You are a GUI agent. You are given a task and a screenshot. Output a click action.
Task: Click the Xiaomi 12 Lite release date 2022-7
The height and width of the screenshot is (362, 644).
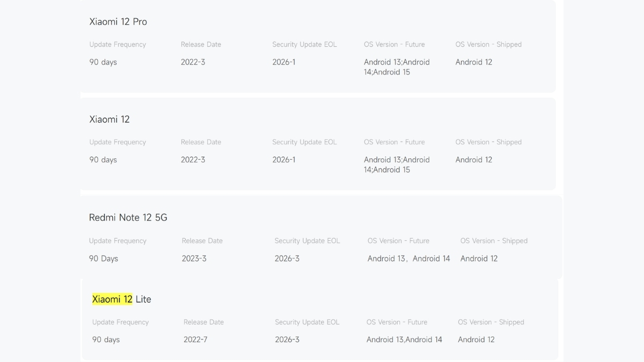point(195,339)
